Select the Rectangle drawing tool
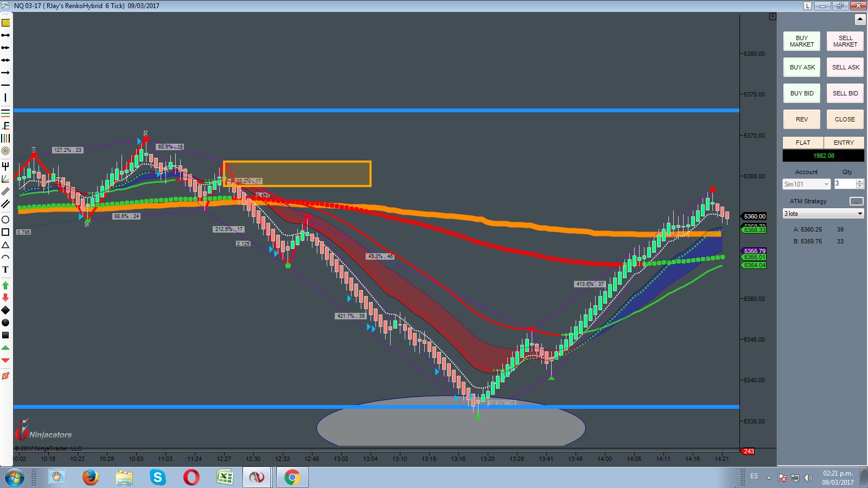 coord(5,232)
